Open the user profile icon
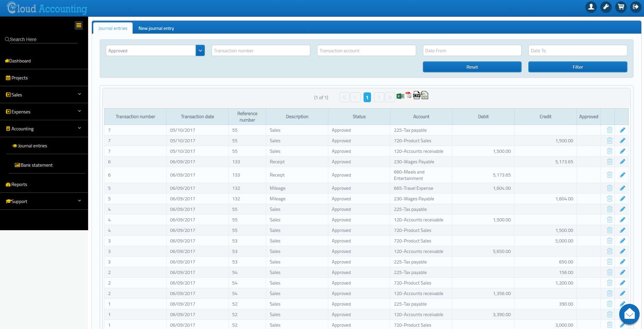Viewport: 644px width, 329px height. tap(591, 7)
